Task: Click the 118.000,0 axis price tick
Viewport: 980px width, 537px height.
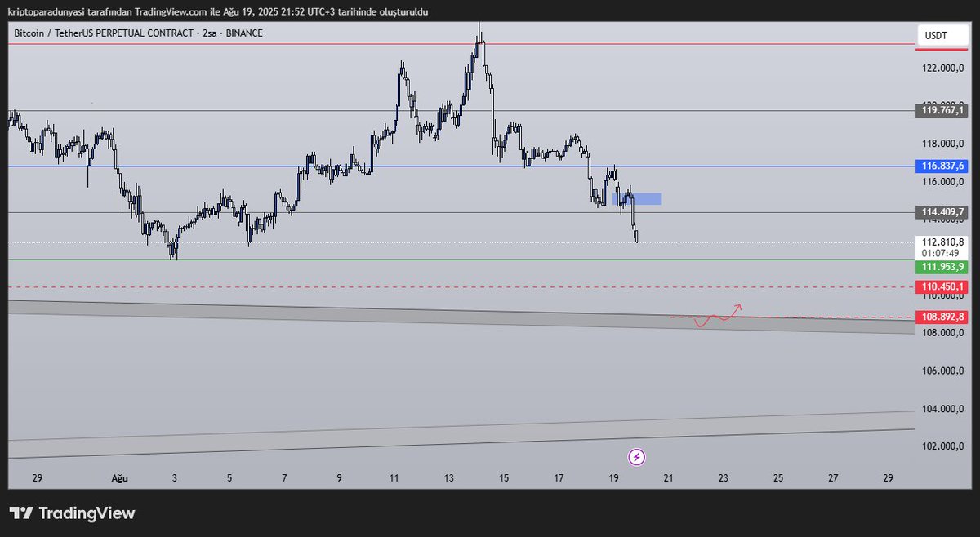Action: [943, 144]
